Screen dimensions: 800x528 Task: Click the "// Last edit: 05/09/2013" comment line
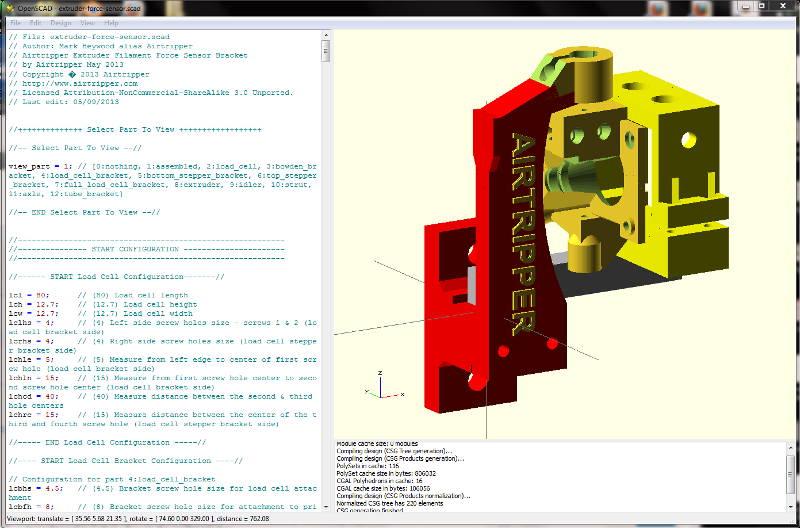click(x=64, y=102)
